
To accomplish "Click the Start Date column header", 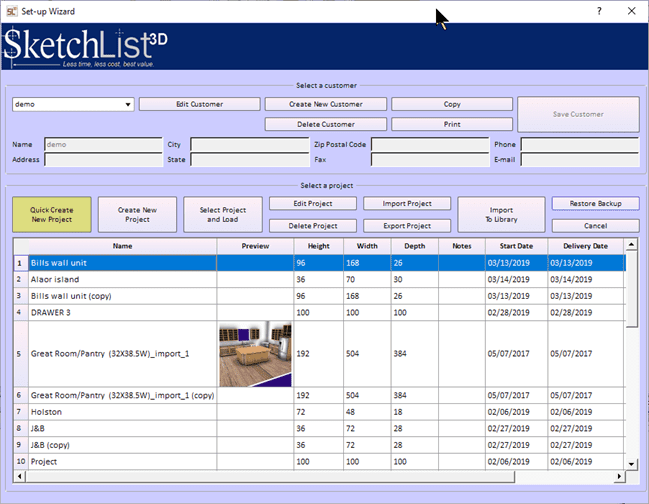I will (x=516, y=246).
